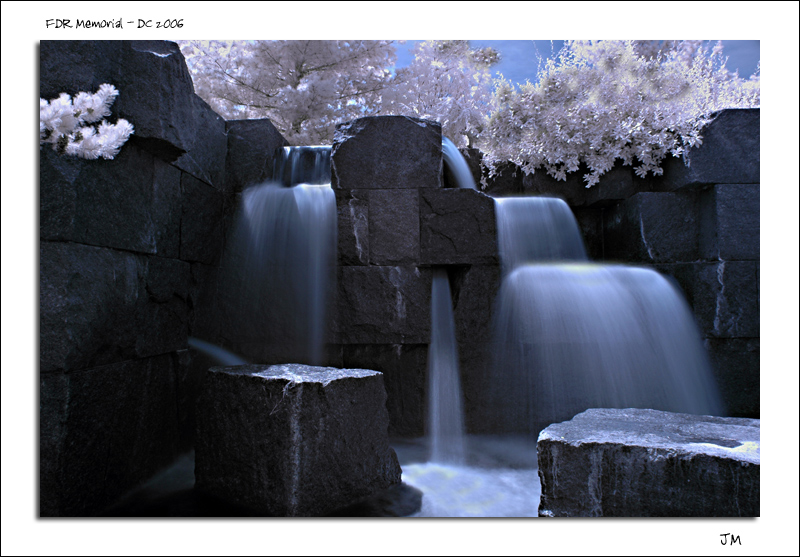Click the "JM" signature below the photo

point(730,539)
